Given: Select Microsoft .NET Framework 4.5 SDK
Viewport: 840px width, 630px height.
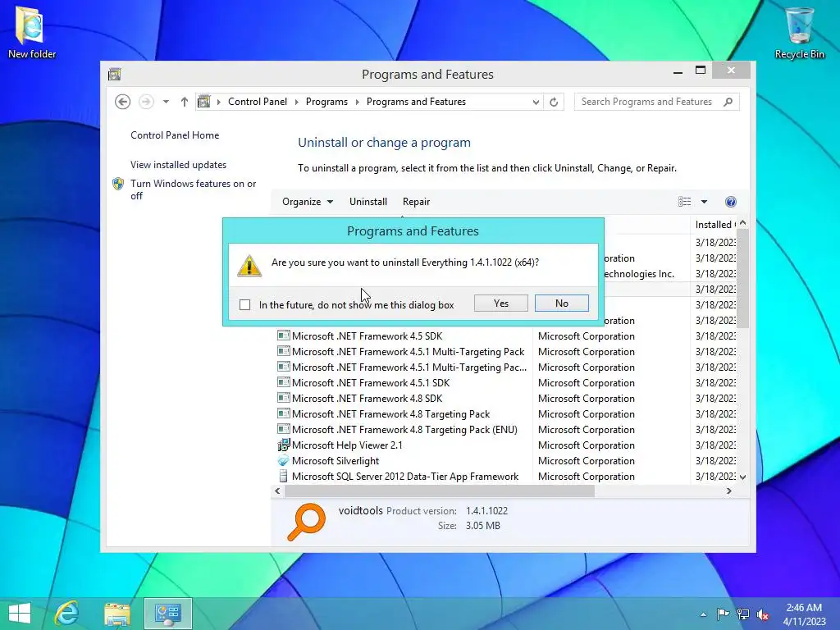Looking at the screenshot, I should [367, 336].
